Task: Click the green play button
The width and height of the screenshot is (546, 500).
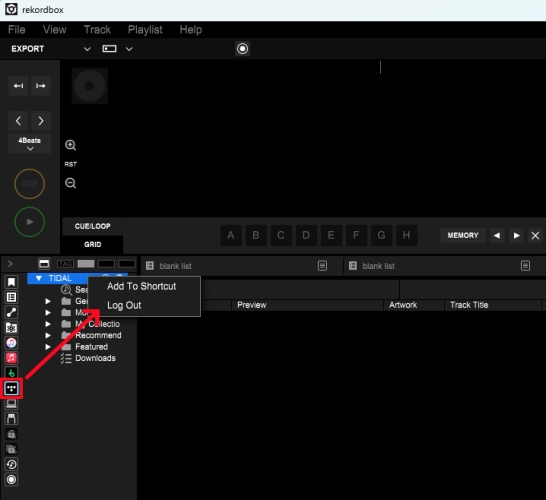Action: tap(30, 222)
